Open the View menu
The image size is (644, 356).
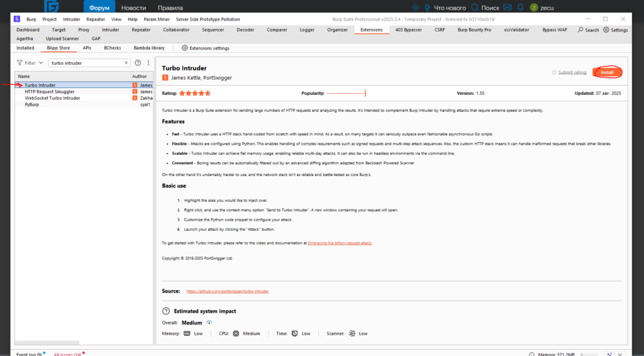[116, 19]
